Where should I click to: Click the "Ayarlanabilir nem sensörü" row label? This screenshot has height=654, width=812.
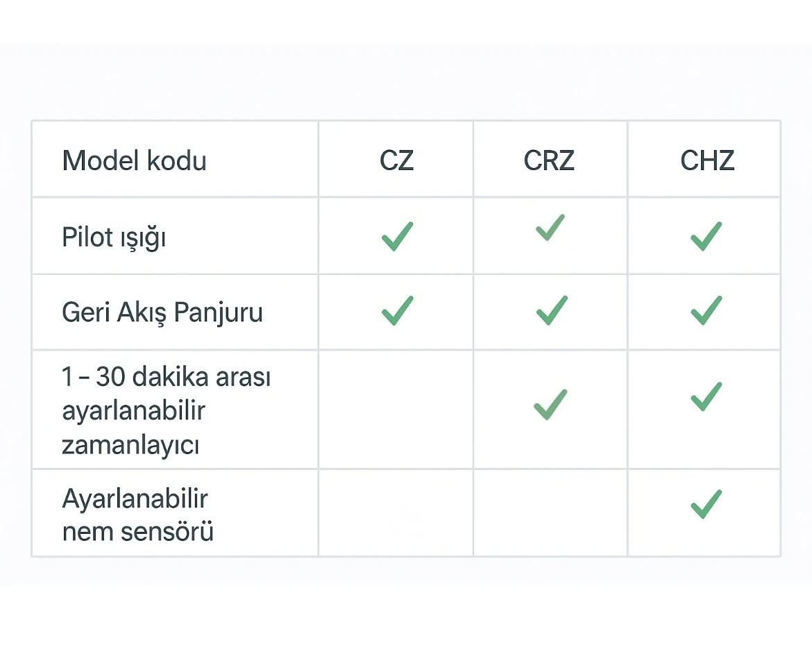[x=137, y=514]
